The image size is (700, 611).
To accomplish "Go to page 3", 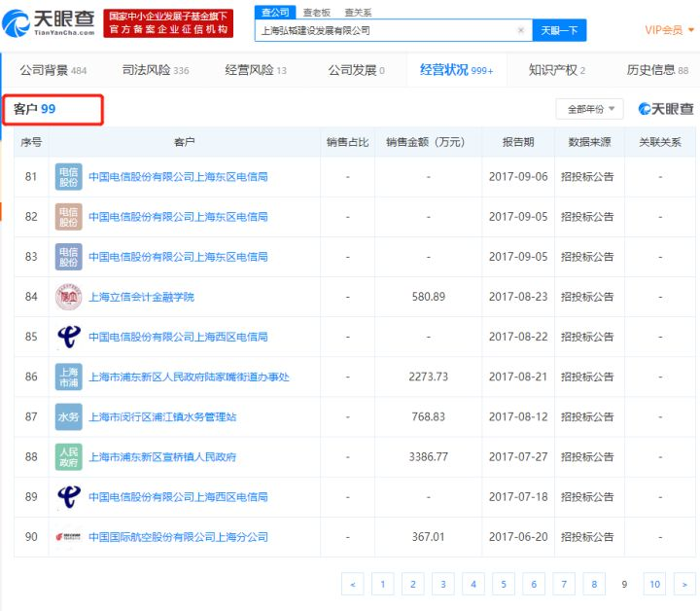I will pos(443,584).
